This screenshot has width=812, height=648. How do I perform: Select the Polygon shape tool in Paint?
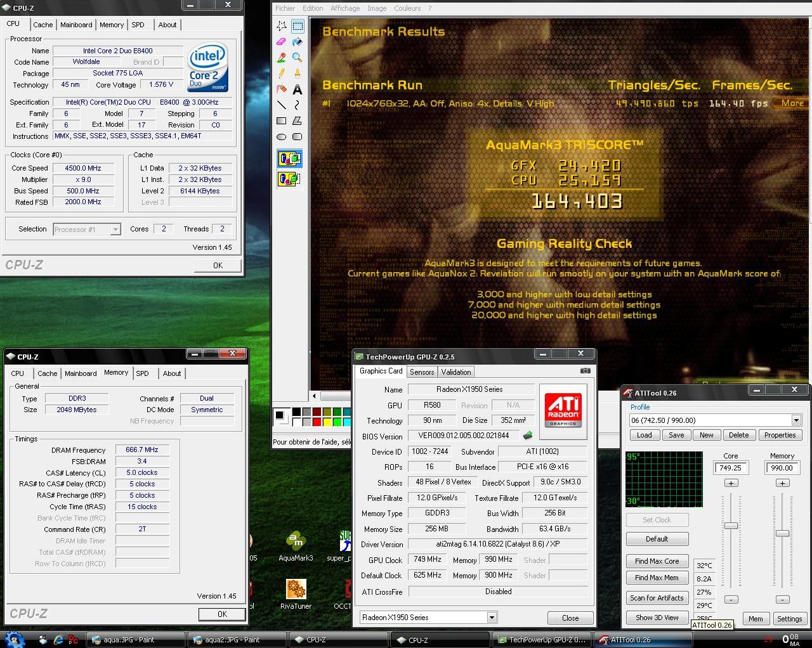297,121
